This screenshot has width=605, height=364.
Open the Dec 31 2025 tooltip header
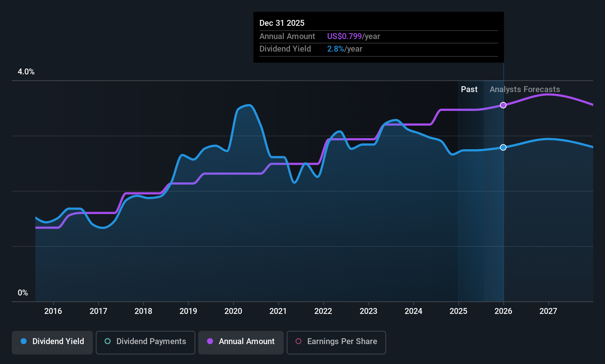tap(282, 23)
